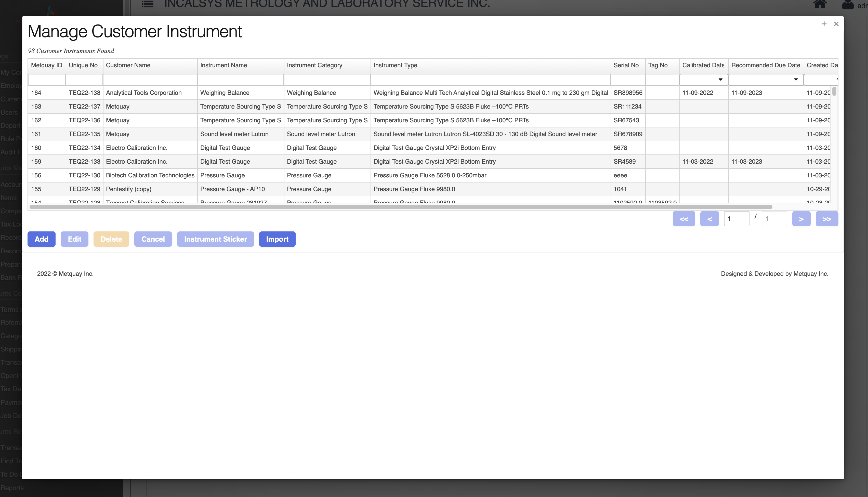
Task: Focus Serial No filter field
Action: [x=627, y=80]
